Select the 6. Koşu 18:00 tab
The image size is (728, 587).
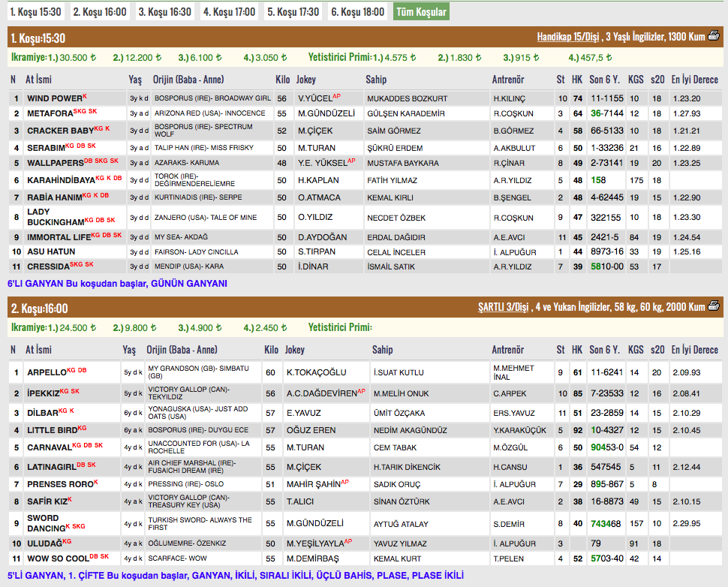tap(357, 12)
